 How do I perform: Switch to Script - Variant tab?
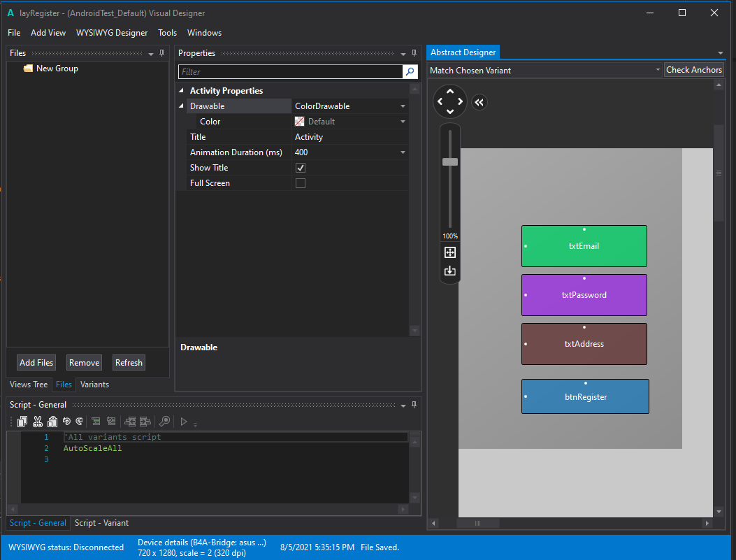coord(101,523)
